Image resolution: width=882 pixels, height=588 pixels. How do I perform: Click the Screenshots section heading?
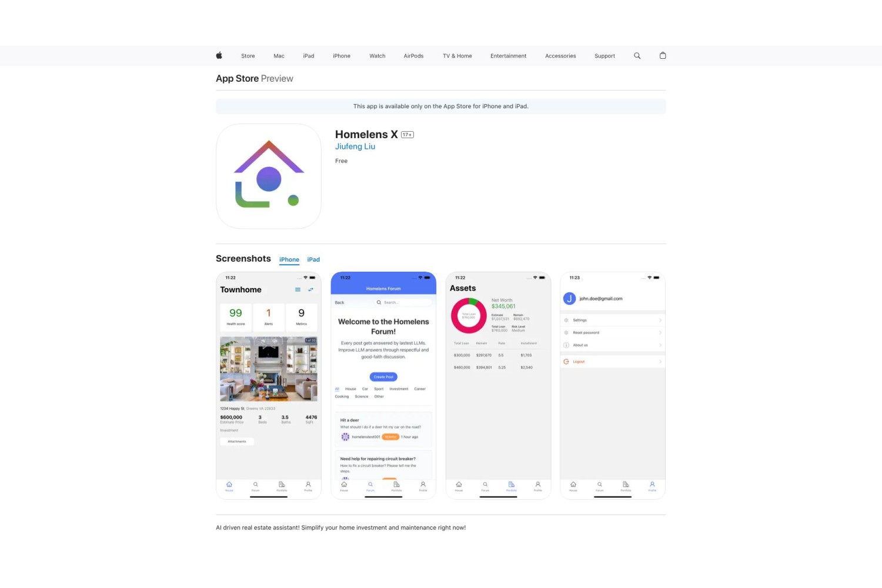point(243,259)
